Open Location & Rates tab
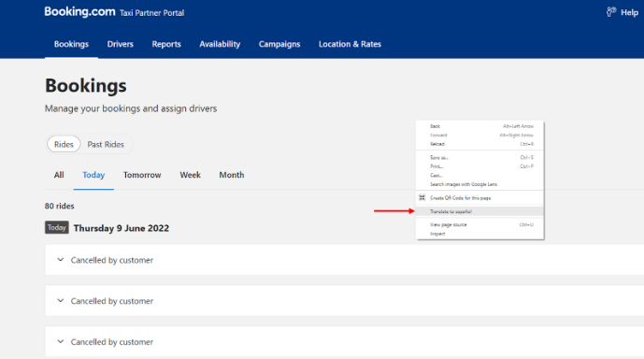The image size is (644, 359). pyautogui.click(x=350, y=44)
